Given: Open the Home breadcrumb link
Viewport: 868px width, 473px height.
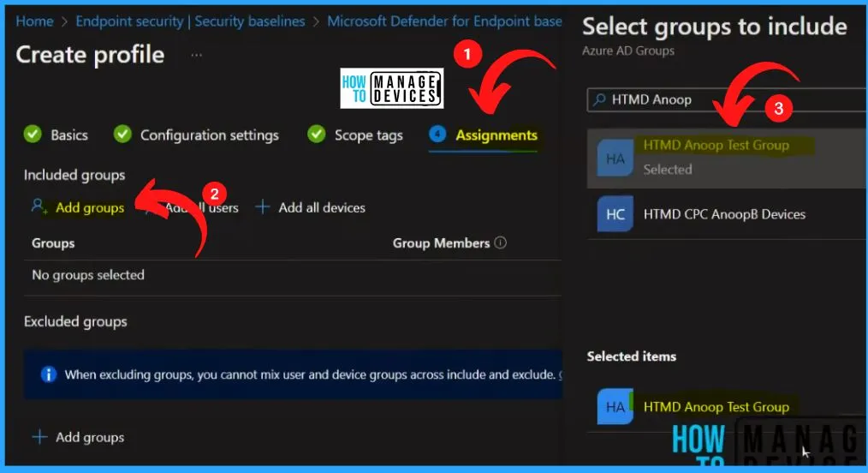Looking at the screenshot, I should coord(34,21).
